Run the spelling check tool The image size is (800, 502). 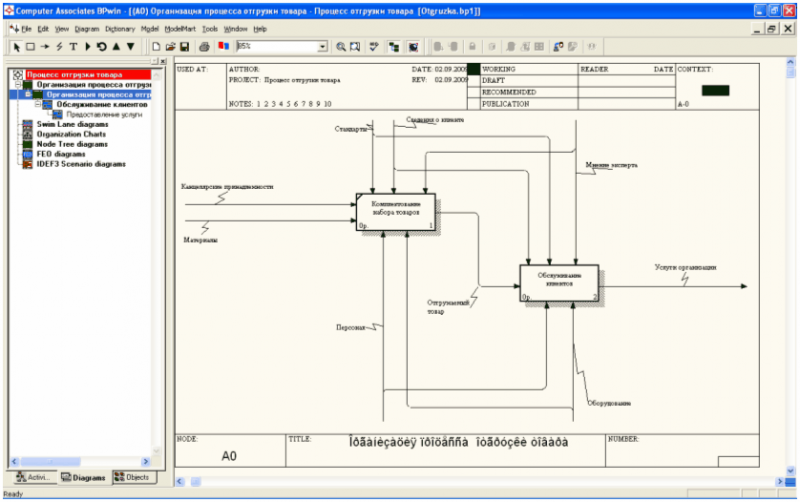(x=374, y=47)
